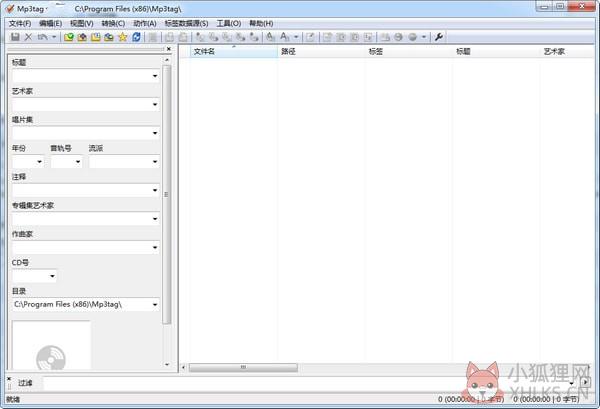Expand the CD号 field dropdown
Screen dimensions: 600x409
point(52,276)
